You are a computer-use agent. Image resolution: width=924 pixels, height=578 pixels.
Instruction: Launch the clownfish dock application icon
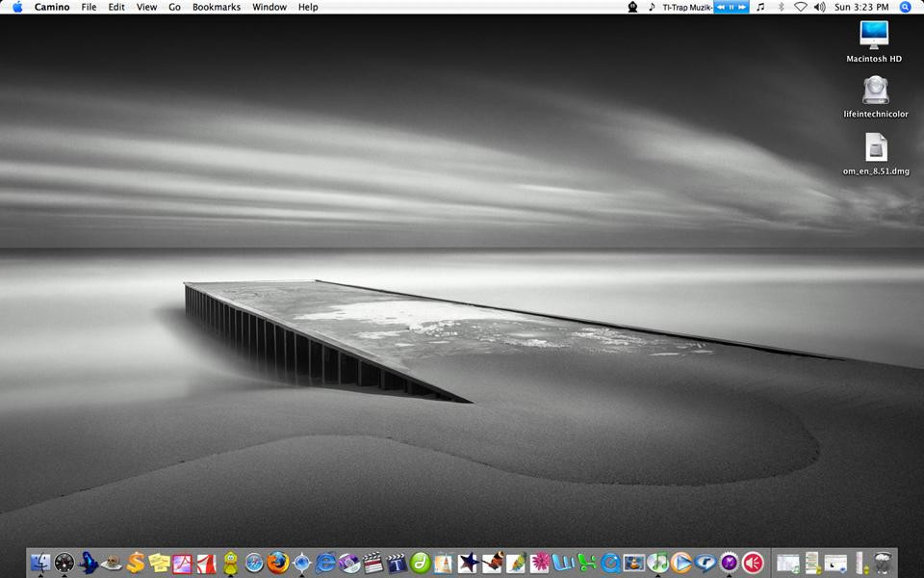tap(492, 563)
